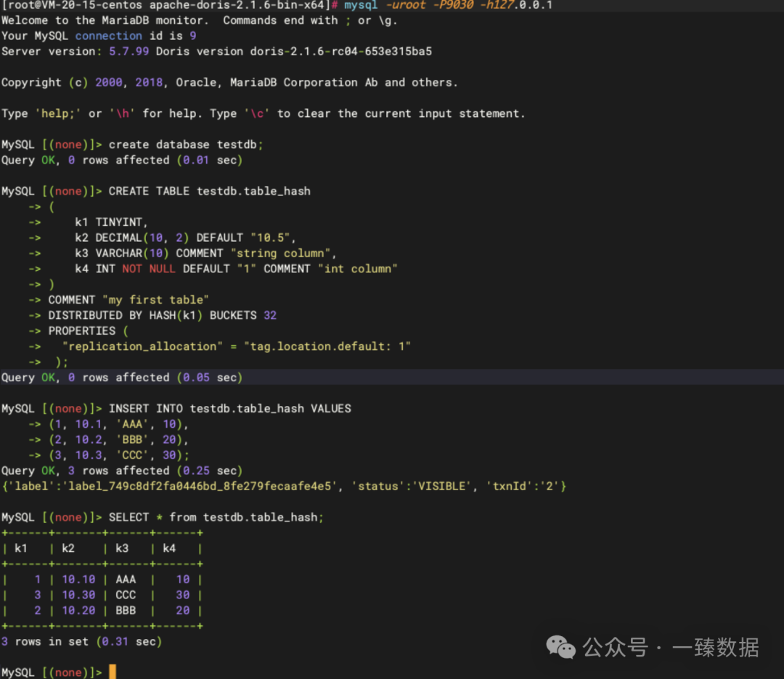The height and width of the screenshot is (679, 784).
Task: Click the '10.20' cell in result table
Action: 78,610
